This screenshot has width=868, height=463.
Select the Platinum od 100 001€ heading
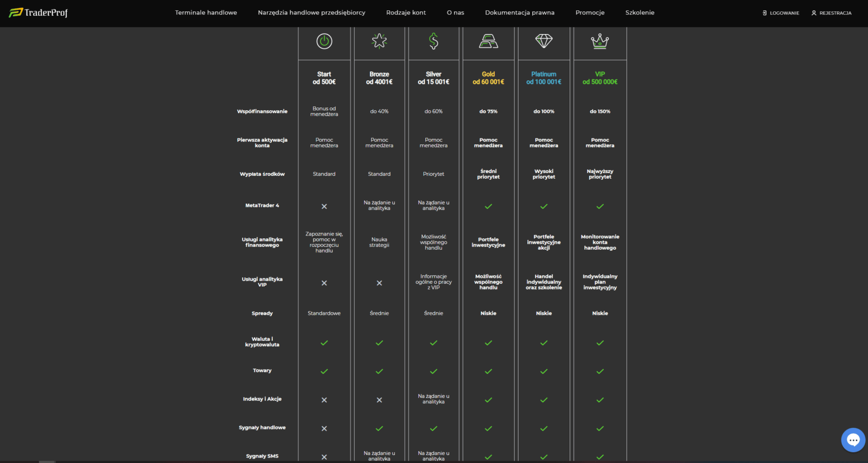click(544, 78)
